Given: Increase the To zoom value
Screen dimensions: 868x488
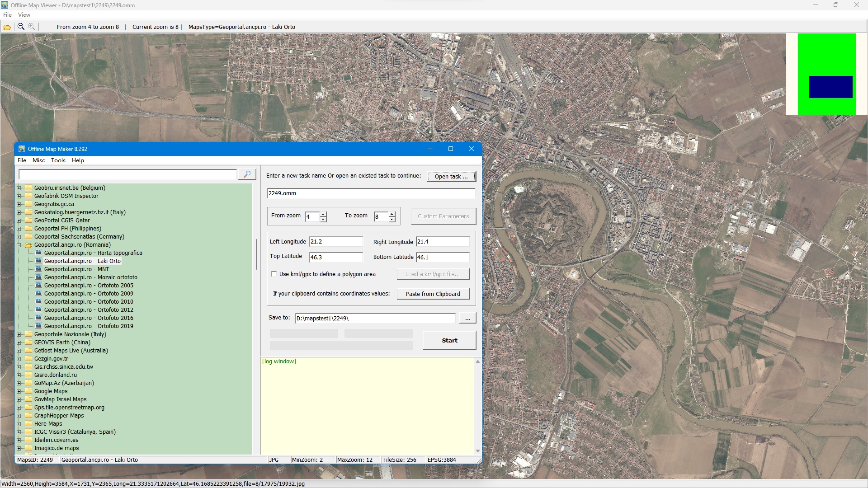Looking at the screenshot, I should pyautogui.click(x=392, y=214).
